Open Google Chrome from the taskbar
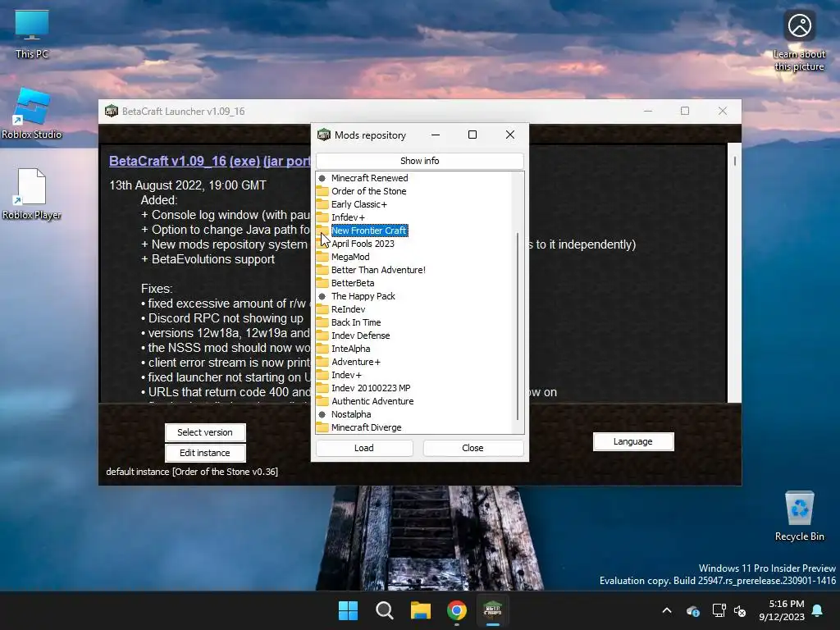The width and height of the screenshot is (840, 630). coord(456,610)
